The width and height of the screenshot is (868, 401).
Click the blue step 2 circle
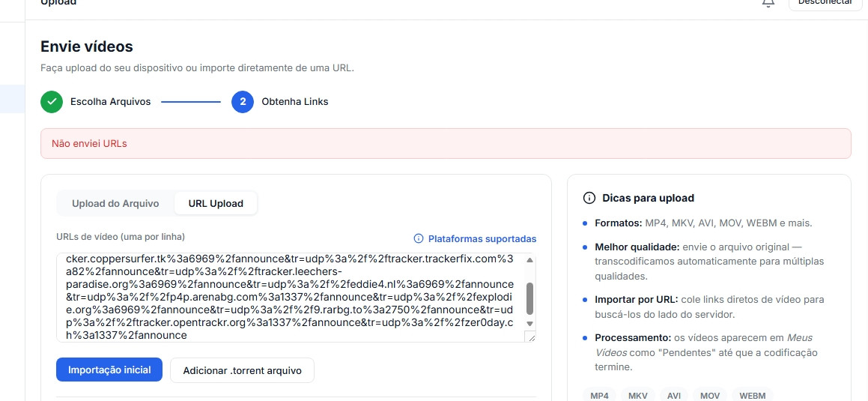pos(243,102)
